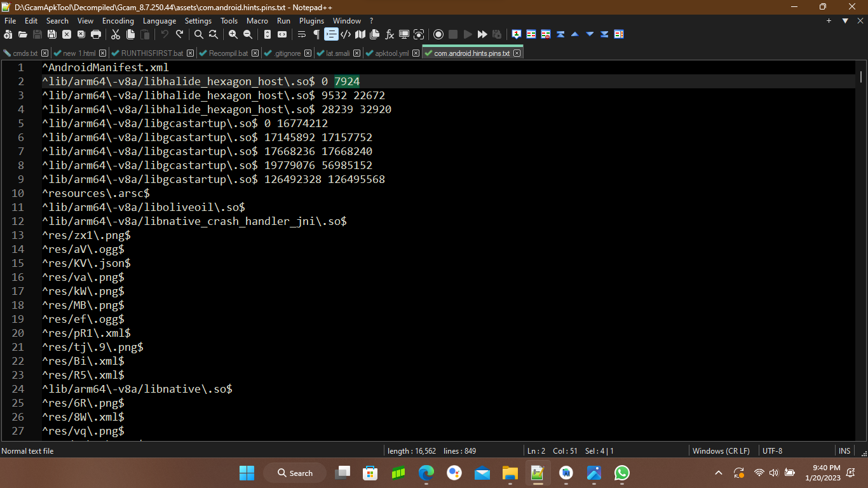Open the Document Map icon

tap(360, 34)
